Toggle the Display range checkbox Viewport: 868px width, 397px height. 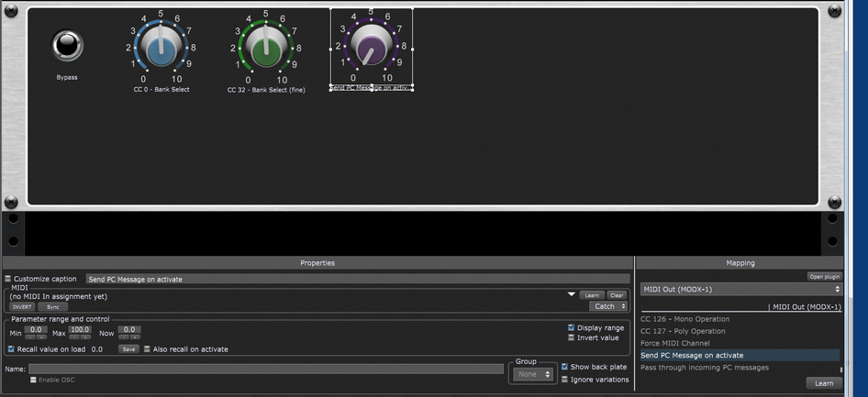click(572, 327)
